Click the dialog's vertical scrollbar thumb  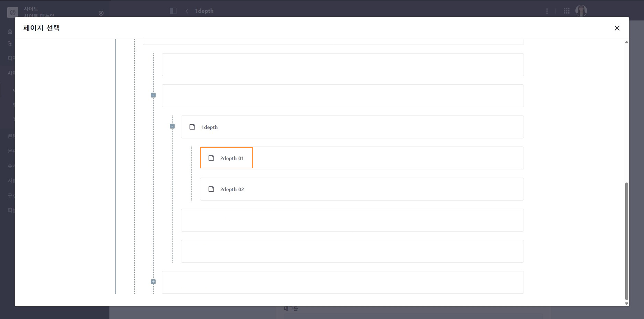click(x=626, y=240)
